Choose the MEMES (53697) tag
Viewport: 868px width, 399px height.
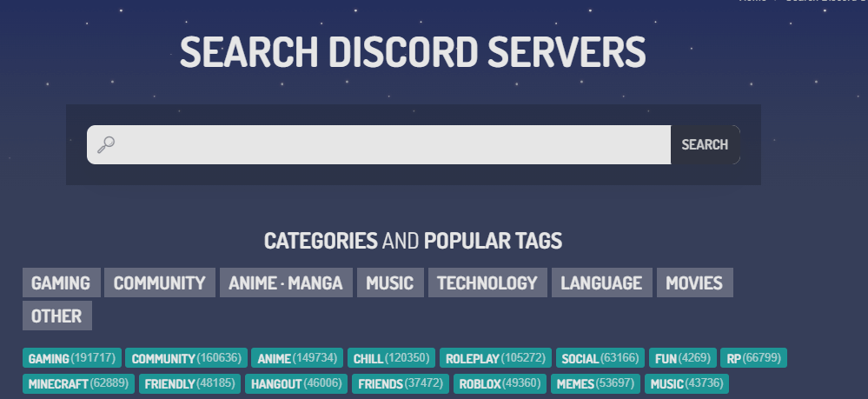(596, 383)
